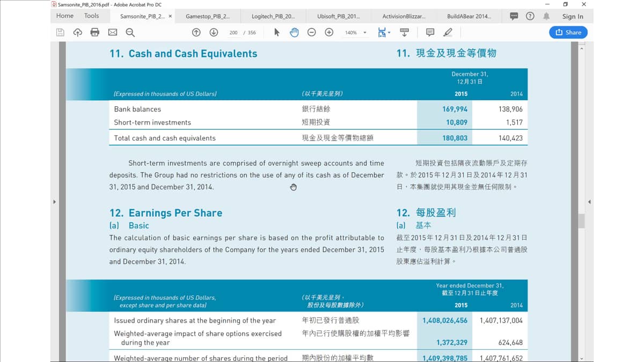Viewport: 644px width, 362px height.
Task: Open the Home view
Action: click(x=65, y=16)
